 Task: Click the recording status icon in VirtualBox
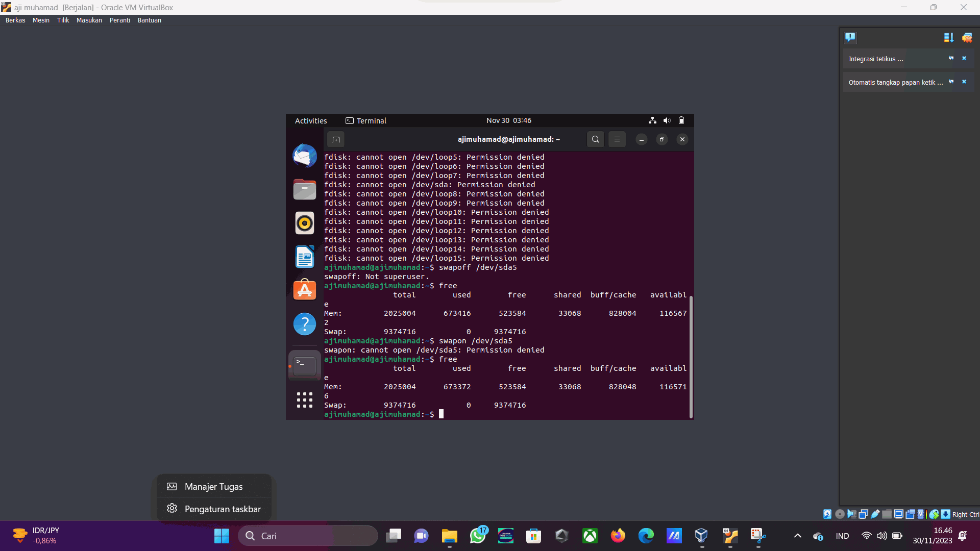[910, 514]
